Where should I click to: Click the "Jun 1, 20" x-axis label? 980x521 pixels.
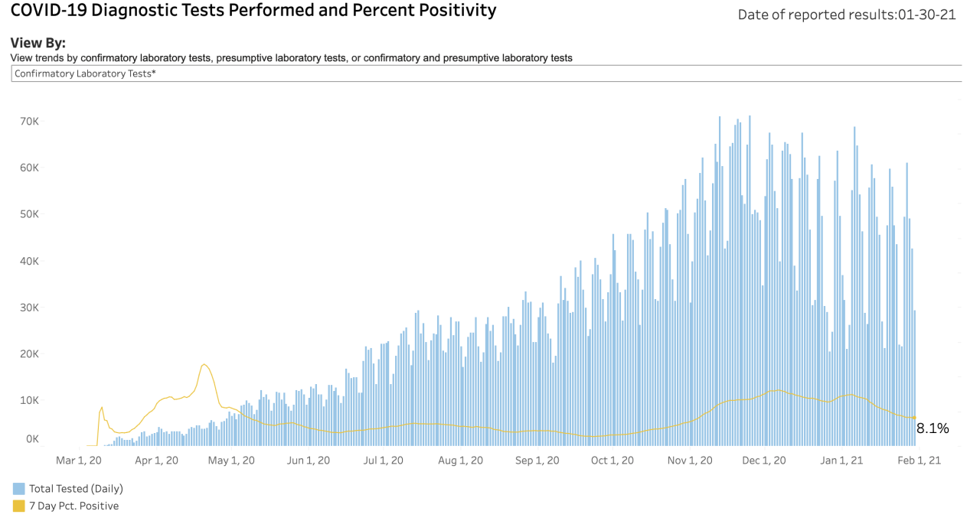(309, 461)
